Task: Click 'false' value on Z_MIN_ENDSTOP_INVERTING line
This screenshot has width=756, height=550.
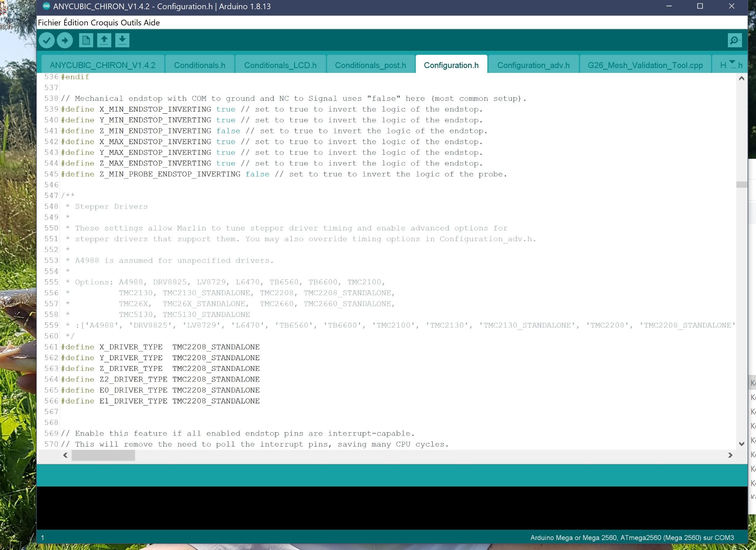Action: (228, 131)
